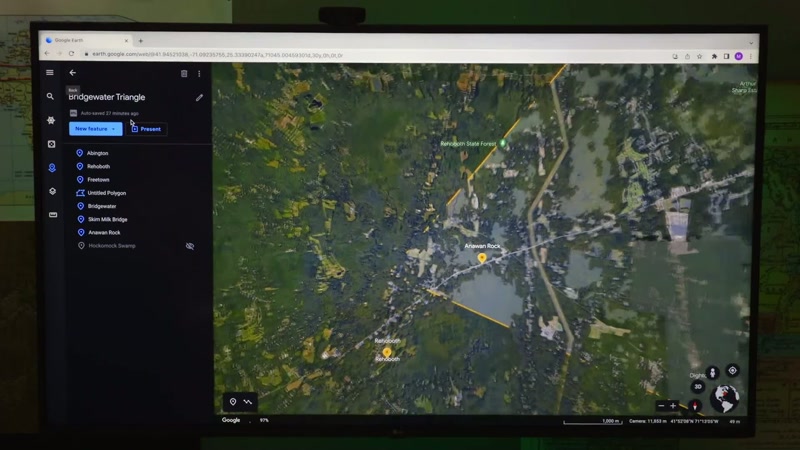Expand the New feature dropdown
This screenshot has height=450, width=800.
[96, 129]
